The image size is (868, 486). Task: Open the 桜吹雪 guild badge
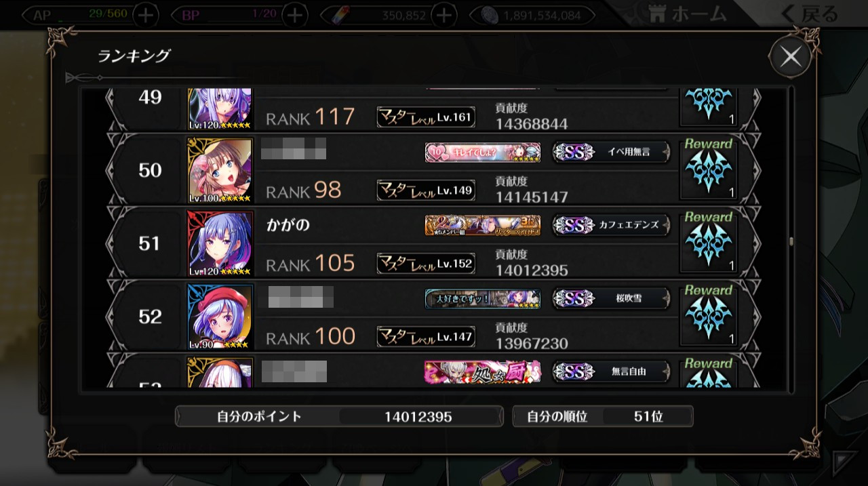pyautogui.click(x=611, y=299)
